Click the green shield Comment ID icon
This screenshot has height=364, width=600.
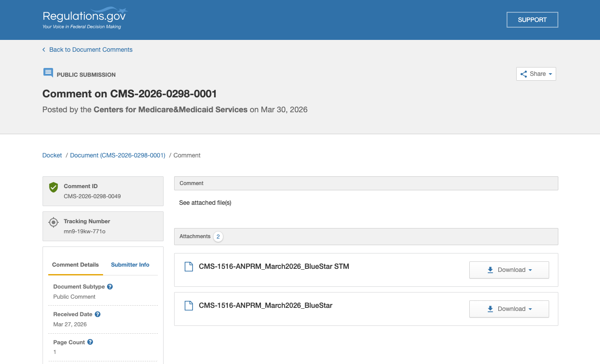tap(54, 187)
